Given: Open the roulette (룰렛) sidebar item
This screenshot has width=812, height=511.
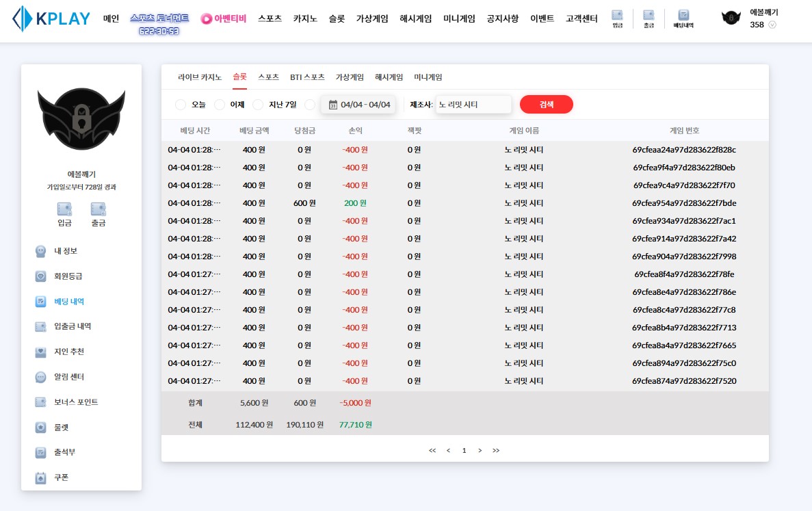Looking at the screenshot, I should coord(62,428).
